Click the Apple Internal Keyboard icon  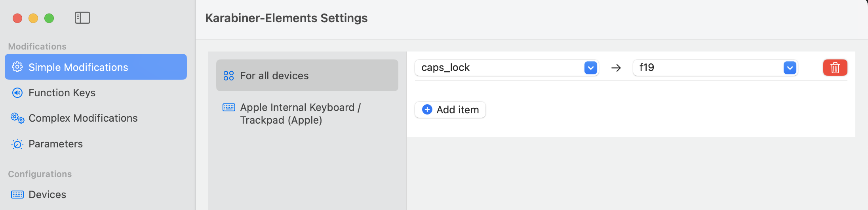coord(229,107)
